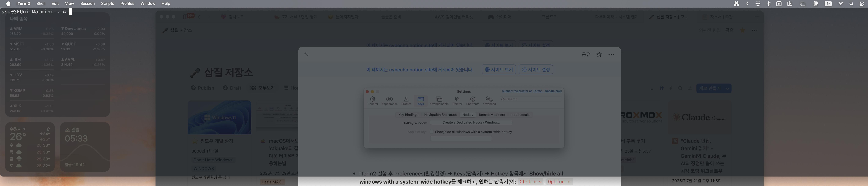
Task: Open the Search field dropdown in iTerm2 Settings
Action: pos(503,99)
